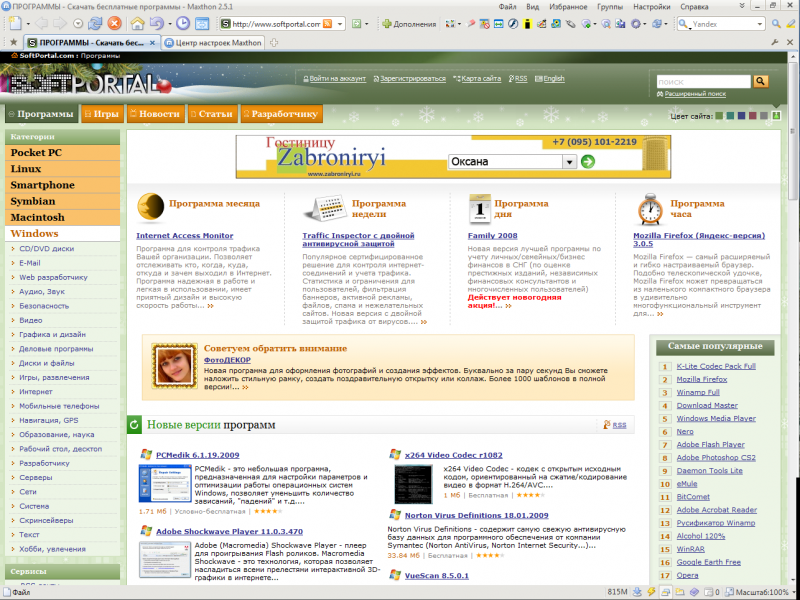Click the K-Lite Codec Pack Full link
The height and width of the screenshot is (600, 800).
716,366
